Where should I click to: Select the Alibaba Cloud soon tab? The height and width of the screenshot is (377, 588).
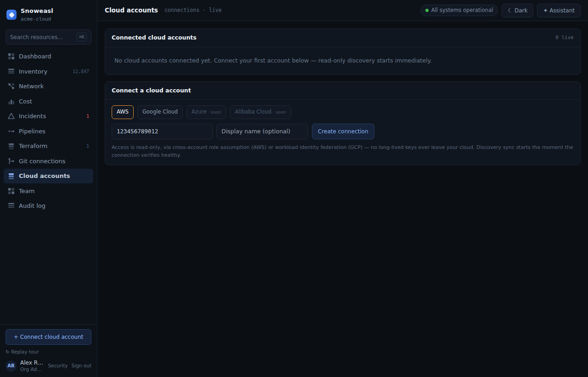[260, 112]
